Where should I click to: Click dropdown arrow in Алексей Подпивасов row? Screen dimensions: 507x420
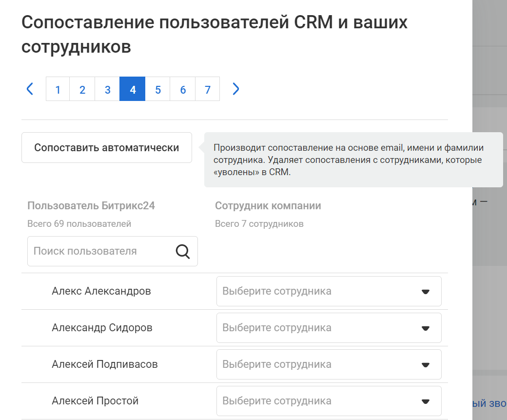pos(425,365)
